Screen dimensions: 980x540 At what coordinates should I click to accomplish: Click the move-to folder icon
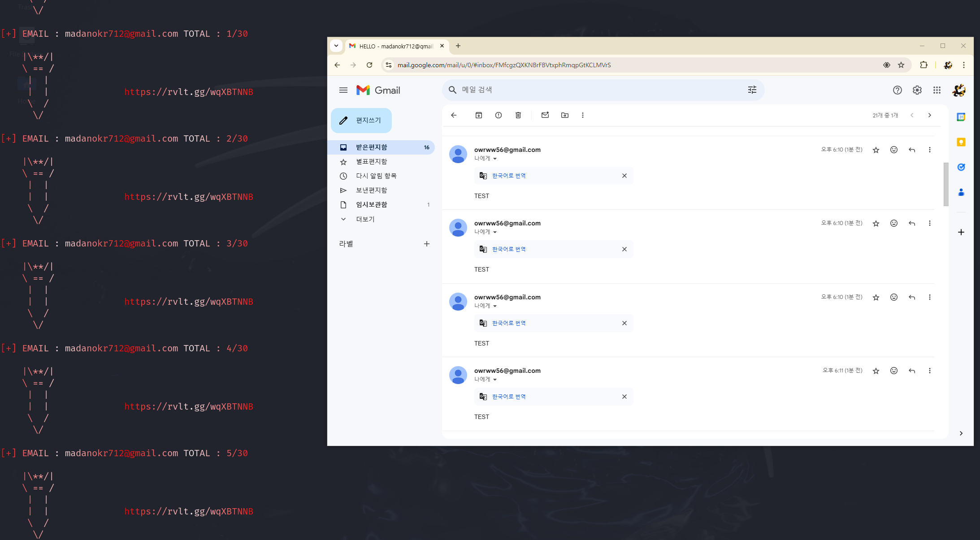(x=564, y=115)
